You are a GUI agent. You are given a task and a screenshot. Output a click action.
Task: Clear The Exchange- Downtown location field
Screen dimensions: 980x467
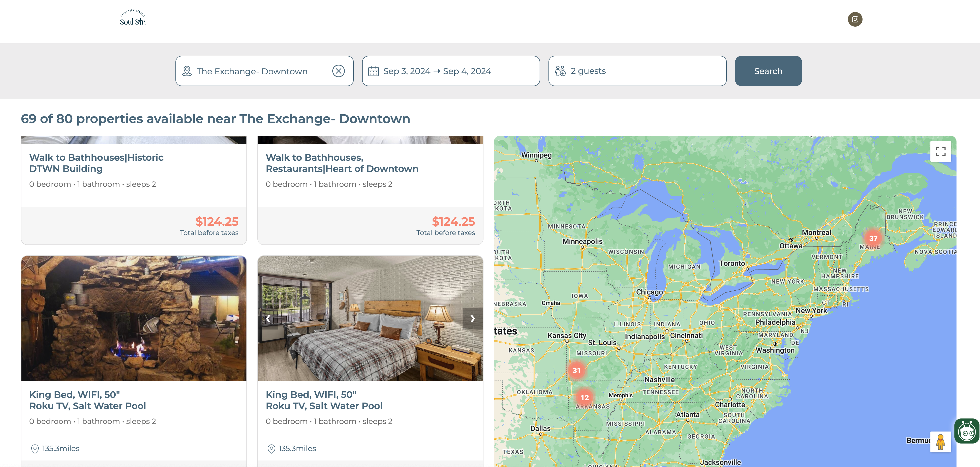pos(338,71)
